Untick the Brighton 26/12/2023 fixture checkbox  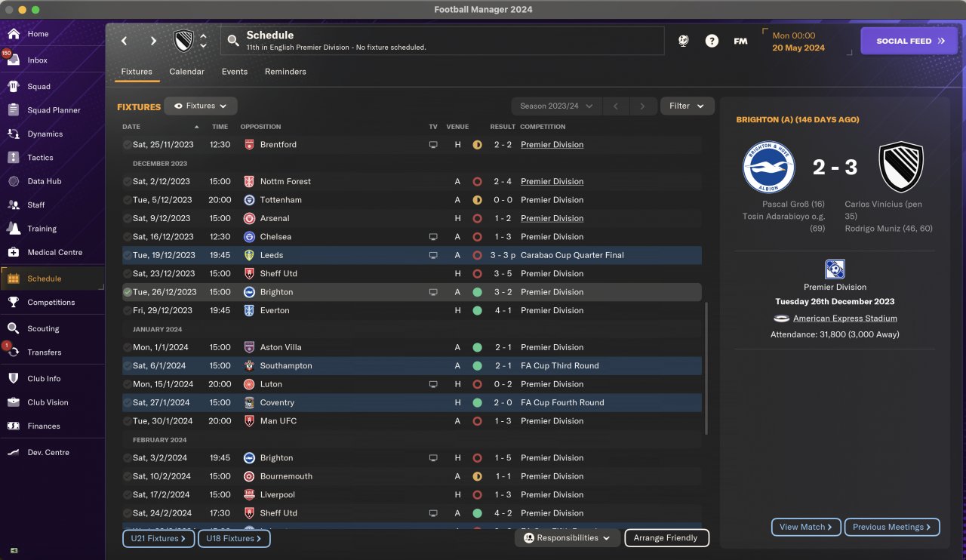coord(128,292)
